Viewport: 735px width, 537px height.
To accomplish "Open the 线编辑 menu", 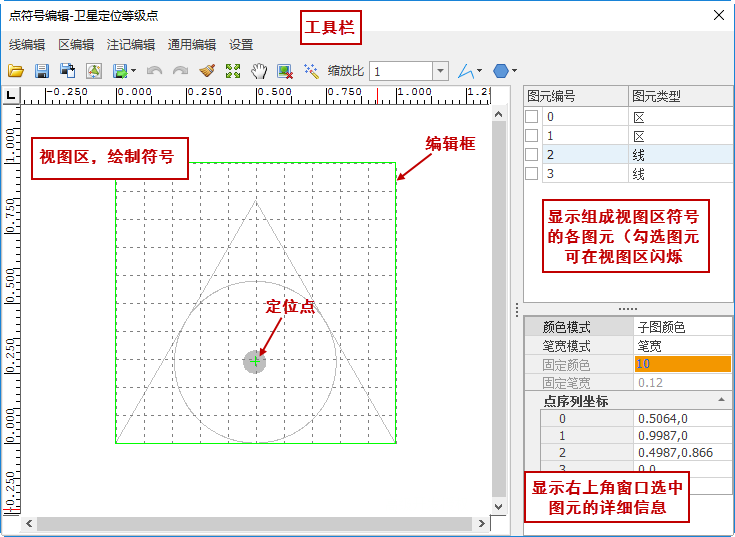I will coord(27,45).
